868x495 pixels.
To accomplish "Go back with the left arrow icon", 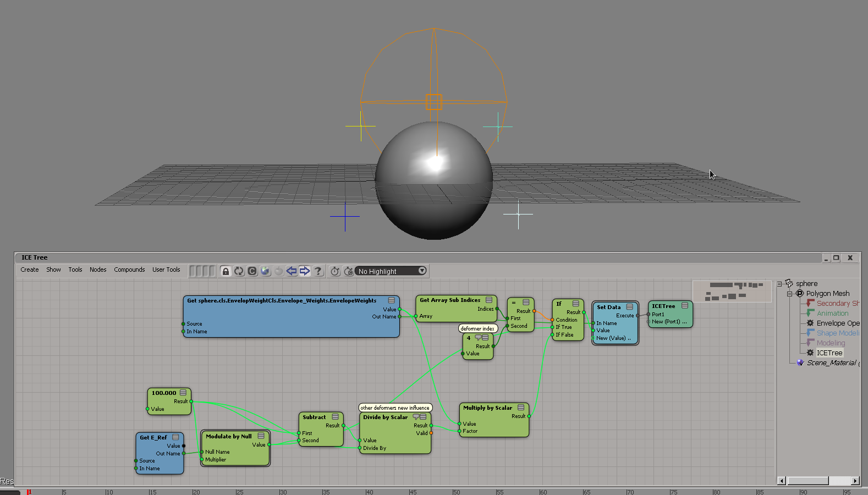I will pyautogui.click(x=292, y=271).
